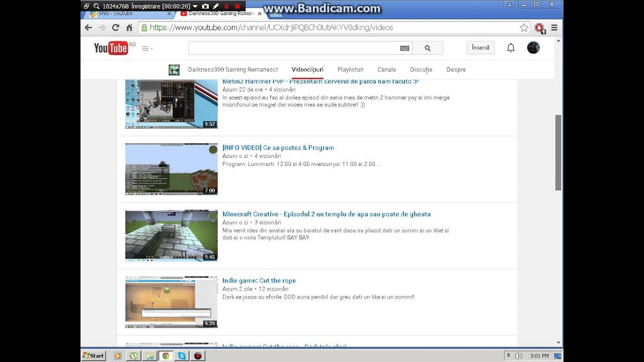Viewport: 644px width, 362px height.
Task: Reload the page
Action: click(116, 28)
